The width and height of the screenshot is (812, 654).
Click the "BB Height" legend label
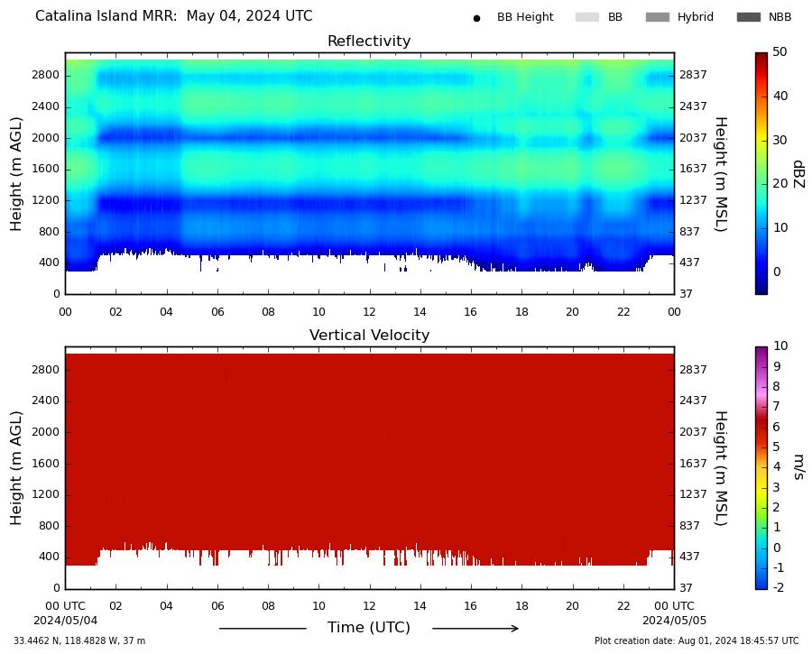(525, 17)
